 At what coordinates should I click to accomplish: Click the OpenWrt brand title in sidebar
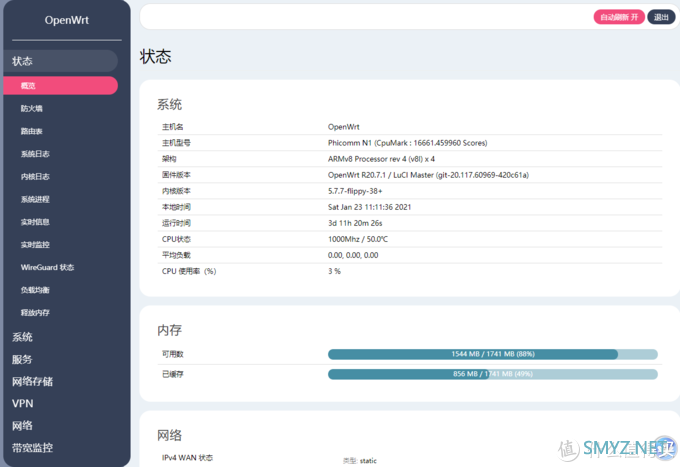point(67,20)
